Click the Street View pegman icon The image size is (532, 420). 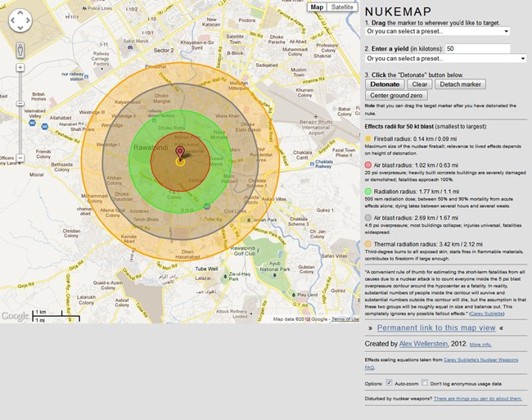22,52
